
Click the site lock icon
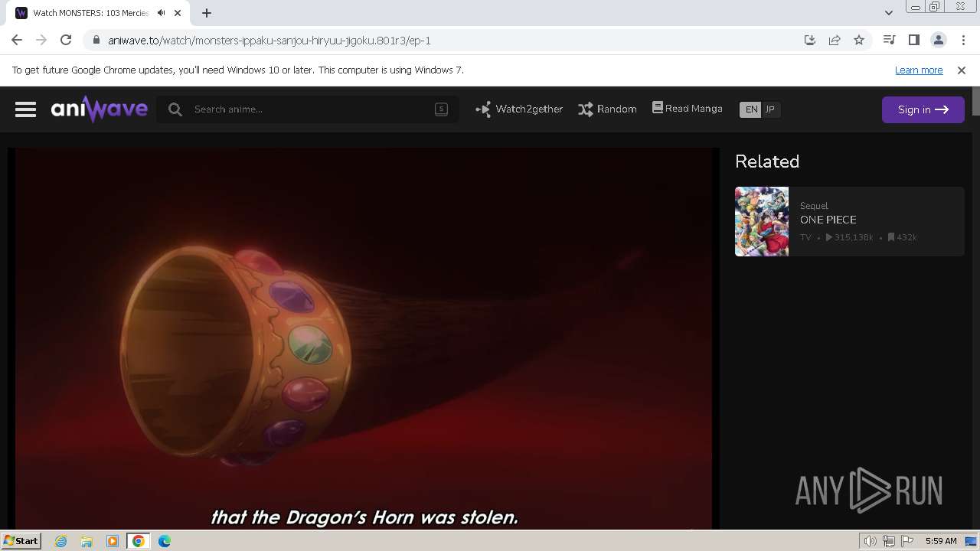[x=96, y=41]
